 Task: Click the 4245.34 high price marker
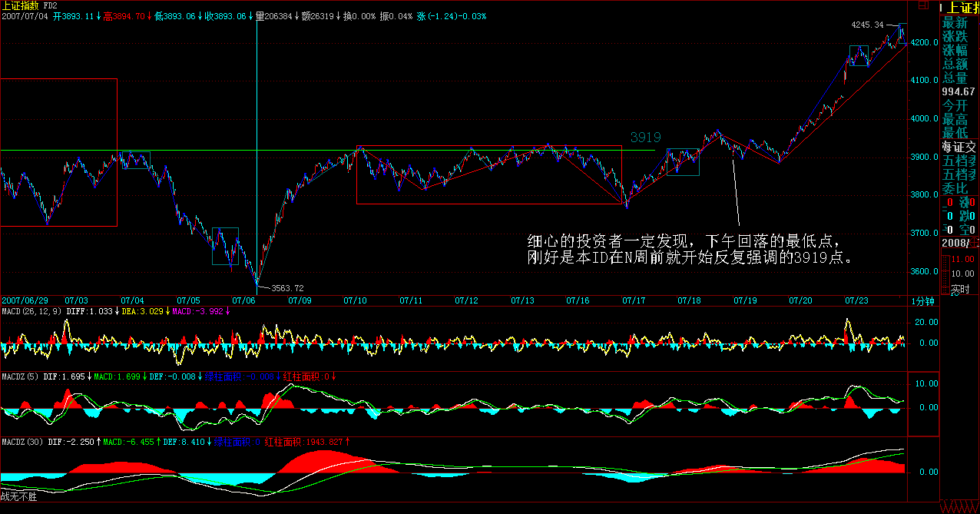point(867,25)
